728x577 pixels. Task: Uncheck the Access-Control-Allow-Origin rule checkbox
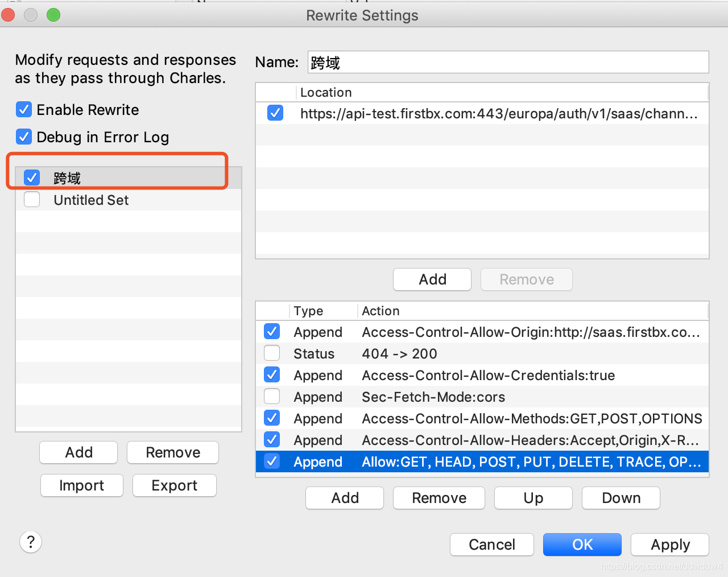[x=272, y=331]
